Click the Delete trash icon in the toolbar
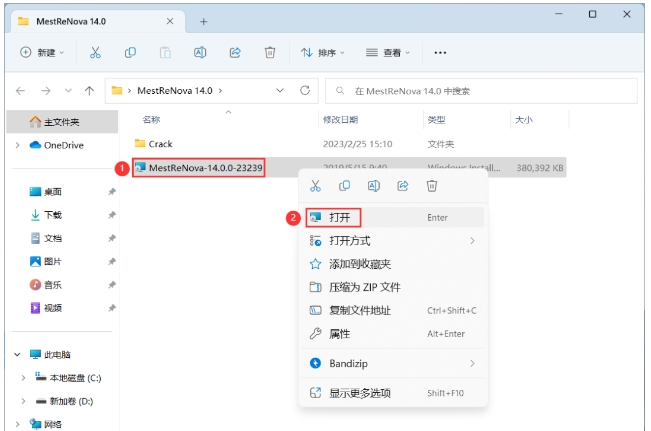This screenshot has height=431, width=651. click(270, 53)
